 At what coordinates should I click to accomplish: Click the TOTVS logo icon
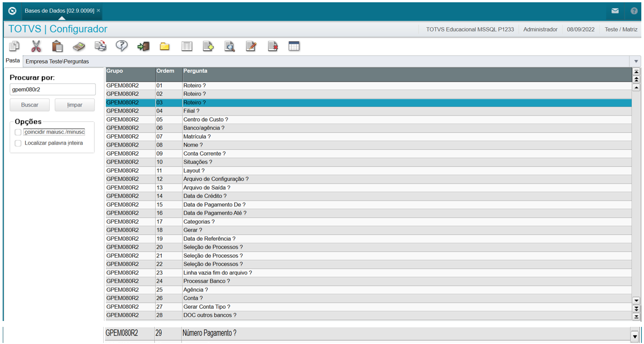tap(12, 11)
